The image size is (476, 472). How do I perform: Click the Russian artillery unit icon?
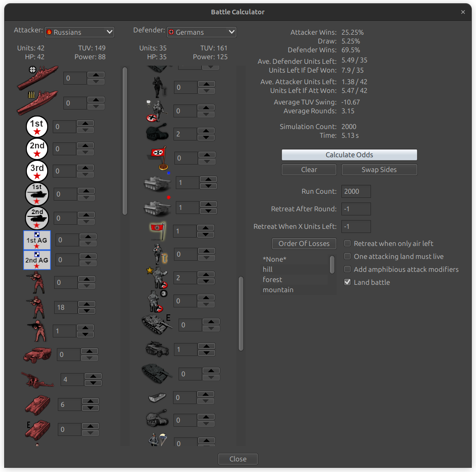pyautogui.click(x=37, y=379)
